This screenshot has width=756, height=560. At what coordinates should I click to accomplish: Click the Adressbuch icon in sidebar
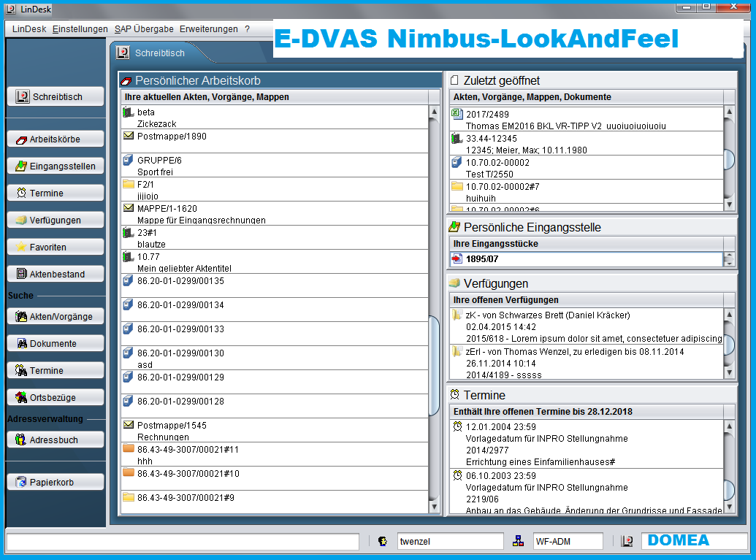[21, 440]
